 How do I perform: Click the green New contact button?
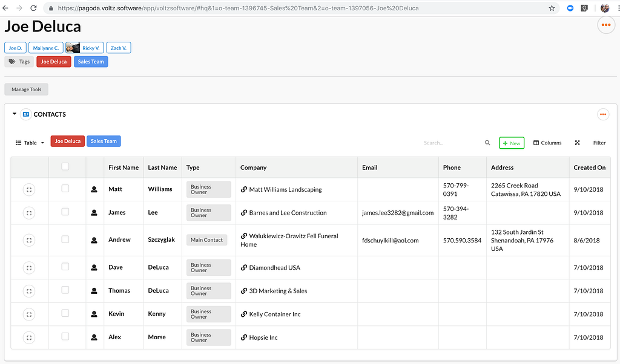(x=512, y=143)
